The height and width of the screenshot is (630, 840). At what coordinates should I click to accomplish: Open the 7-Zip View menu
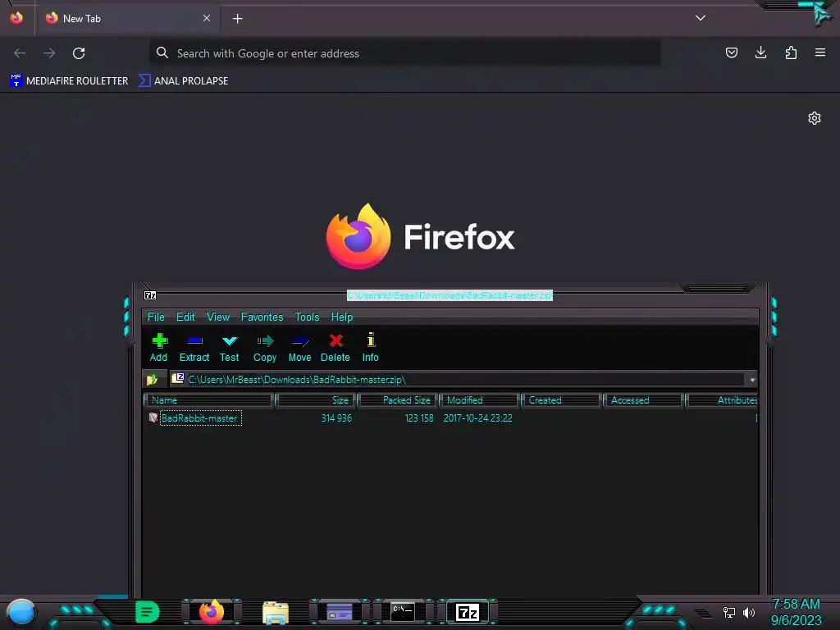coord(218,317)
